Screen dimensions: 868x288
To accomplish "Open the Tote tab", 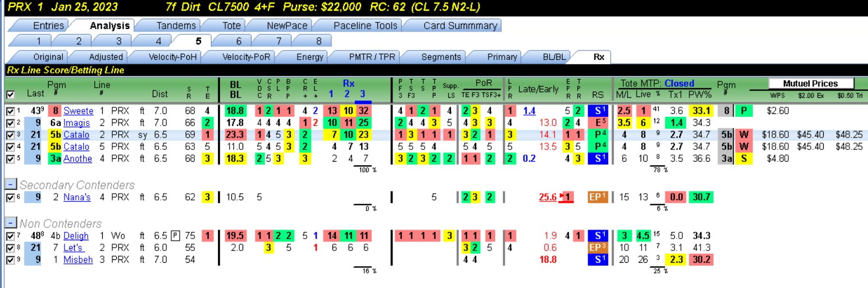I will tap(231, 25).
